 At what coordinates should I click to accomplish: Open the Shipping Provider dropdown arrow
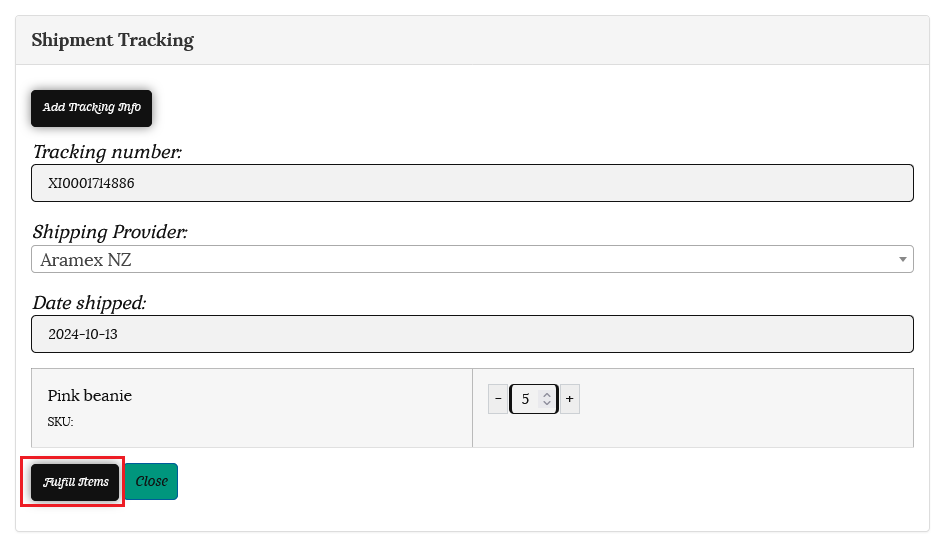tap(903, 260)
